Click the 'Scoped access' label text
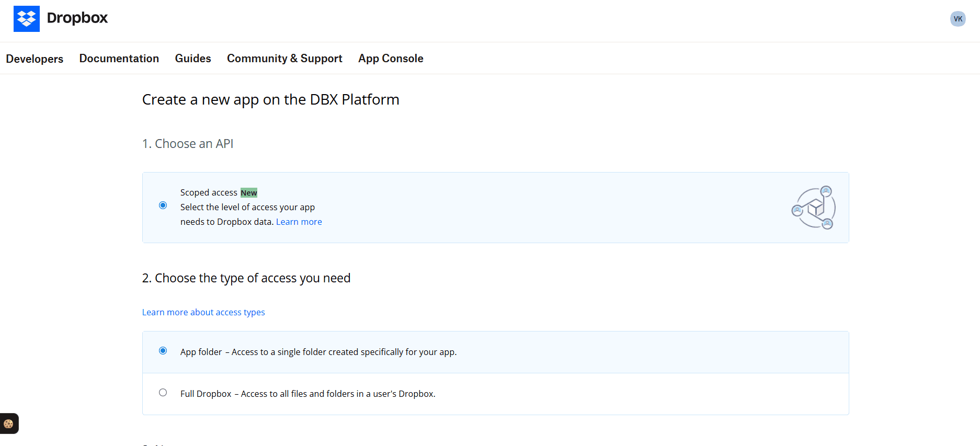Viewport: 980px width, 446px height. (x=209, y=192)
